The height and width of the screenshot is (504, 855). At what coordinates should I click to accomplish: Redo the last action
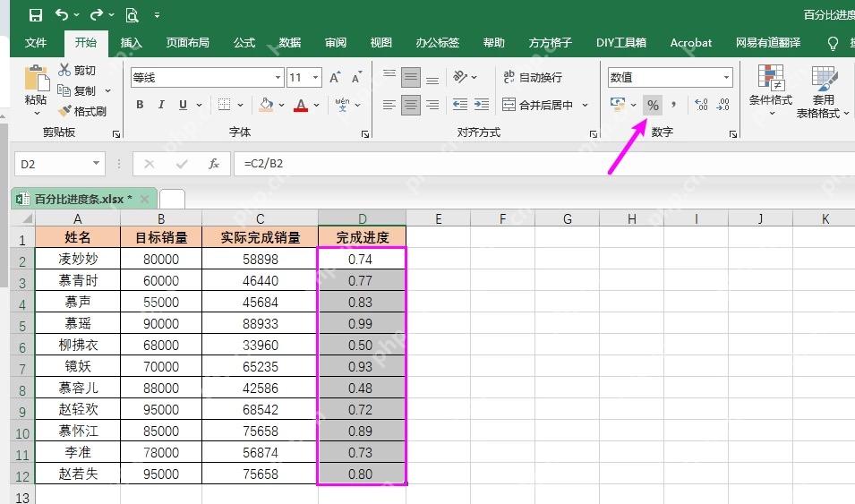click(x=97, y=14)
